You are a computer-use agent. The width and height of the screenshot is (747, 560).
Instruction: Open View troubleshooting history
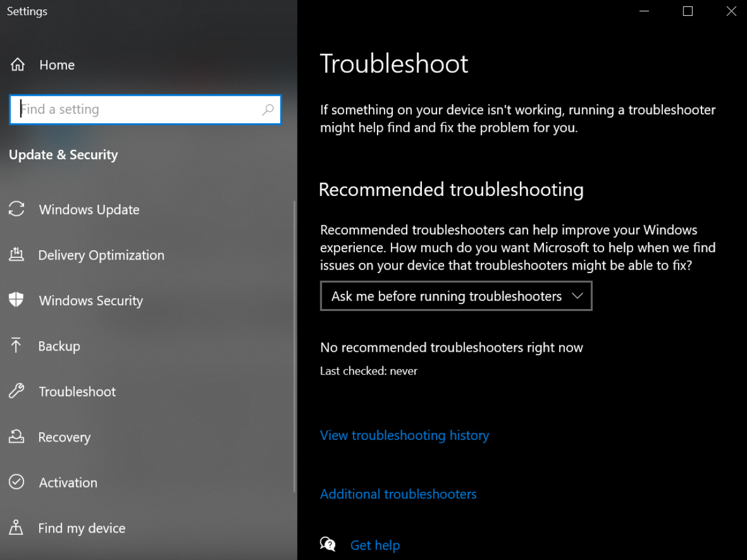(404, 435)
